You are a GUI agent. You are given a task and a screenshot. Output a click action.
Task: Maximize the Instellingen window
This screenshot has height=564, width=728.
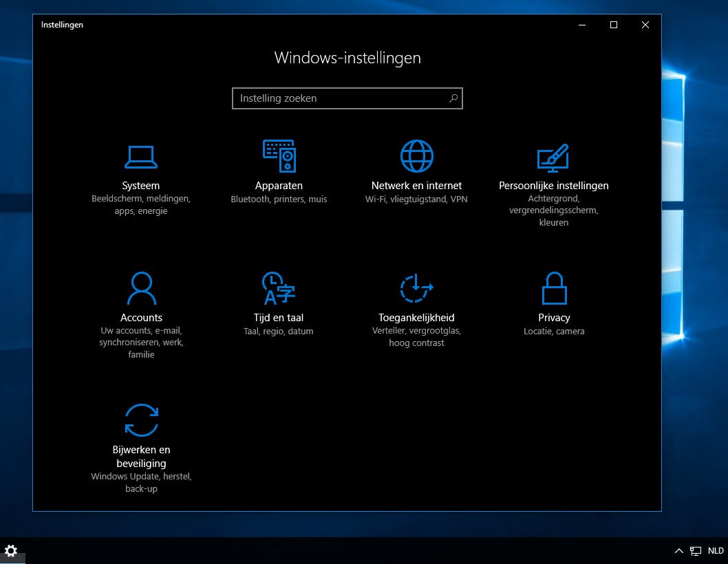click(614, 25)
